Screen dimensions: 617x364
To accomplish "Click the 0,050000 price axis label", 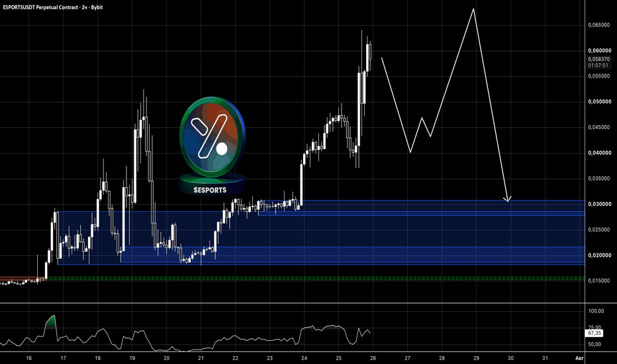I will coord(599,101).
